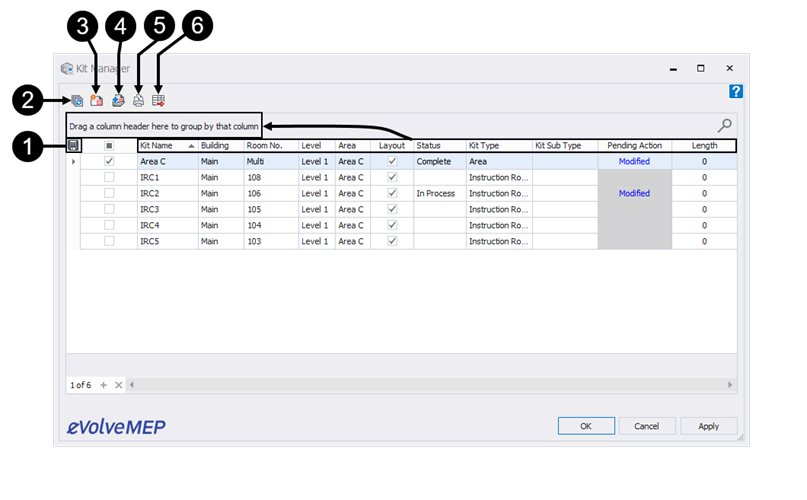
Task: Select the IRC2 kit name cell
Action: (168, 194)
